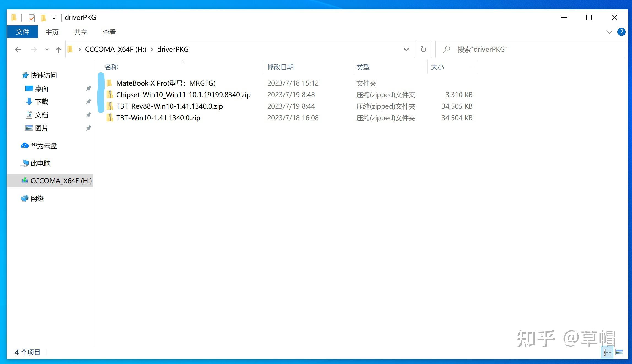Select the Chipset-Win10_Win11 zip file
This screenshot has height=364, width=632.
click(183, 95)
